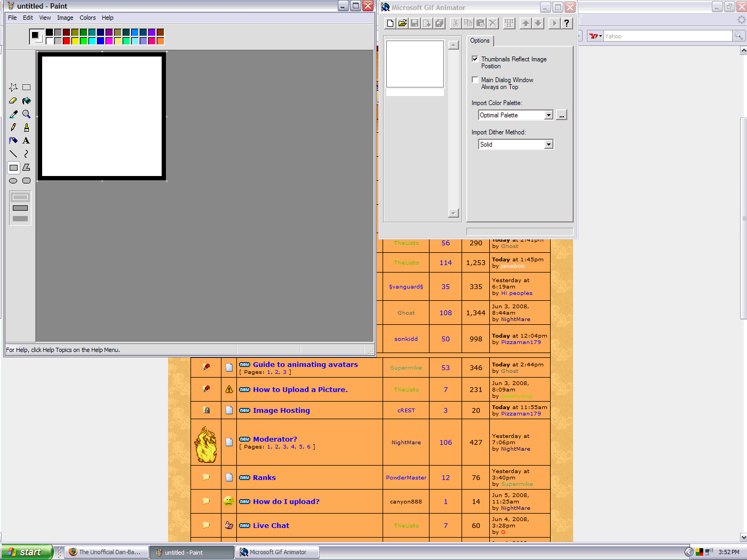Open the Yahoo search engine dropdown
The height and width of the screenshot is (560, 747).
pyautogui.click(x=595, y=36)
